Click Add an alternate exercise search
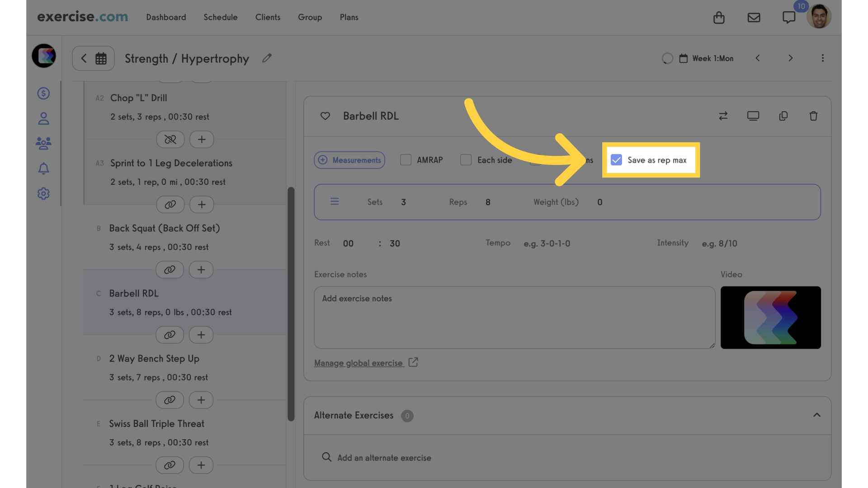The height and width of the screenshot is (488, 868). coord(384,458)
